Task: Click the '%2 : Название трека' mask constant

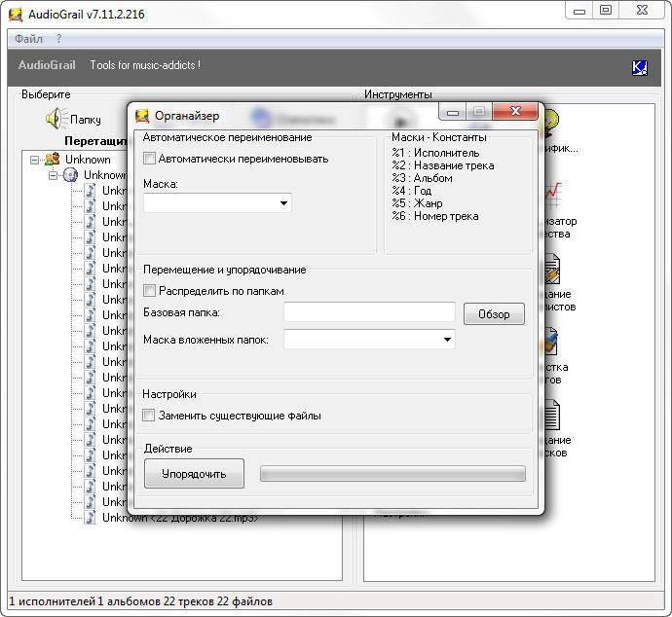Action: click(443, 165)
